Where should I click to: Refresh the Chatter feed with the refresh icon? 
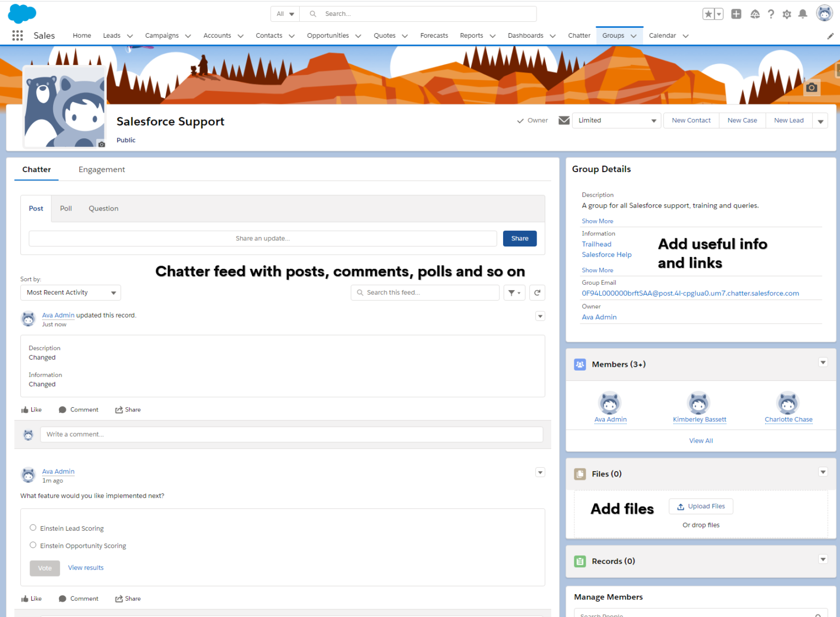pyautogui.click(x=537, y=292)
